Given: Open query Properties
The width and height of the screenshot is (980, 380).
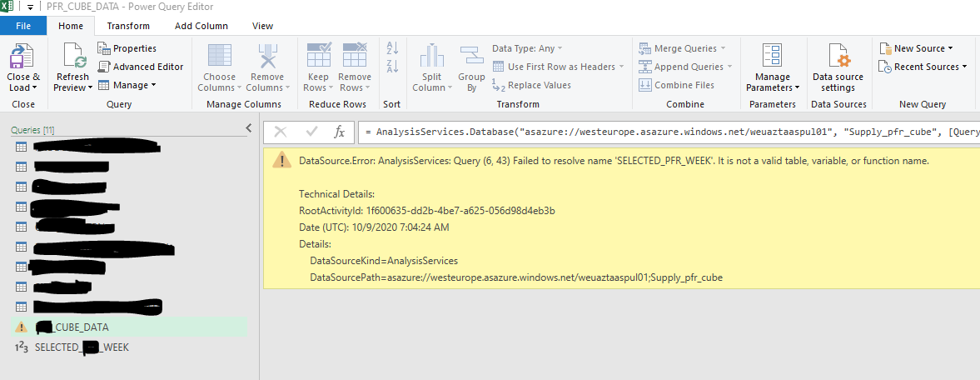Looking at the screenshot, I should (x=127, y=48).
